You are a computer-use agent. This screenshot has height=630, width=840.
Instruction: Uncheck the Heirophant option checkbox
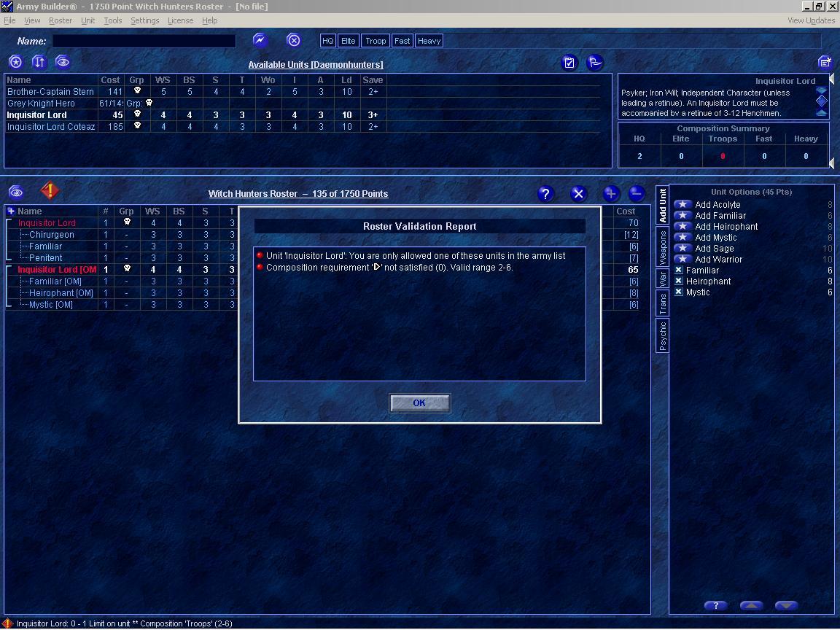coord(678,281)
